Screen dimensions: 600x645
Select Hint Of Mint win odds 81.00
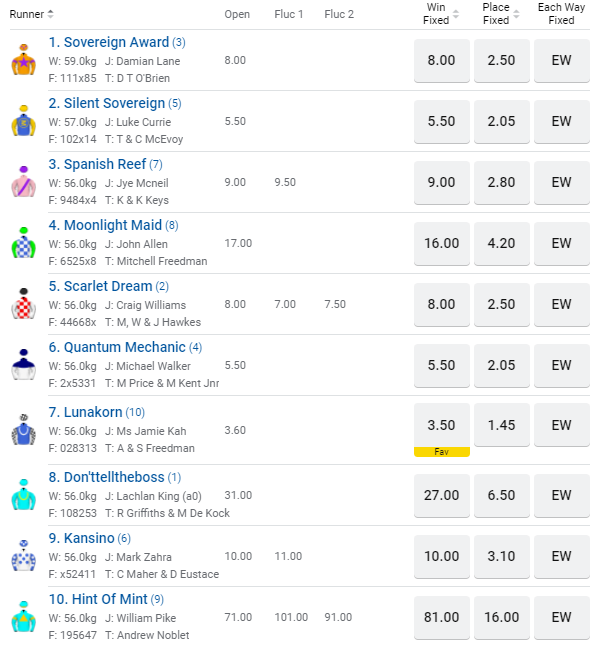[441, 617]
